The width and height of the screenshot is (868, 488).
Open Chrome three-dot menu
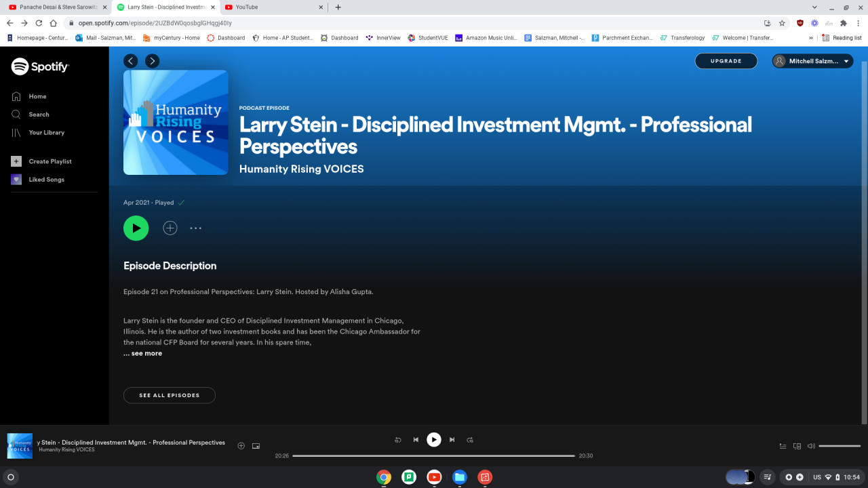(x=858, y=22)
